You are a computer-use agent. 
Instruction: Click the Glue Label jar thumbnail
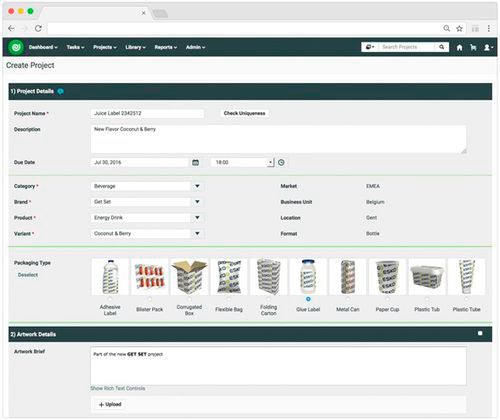pyautogui.click(x=308, y=277)
